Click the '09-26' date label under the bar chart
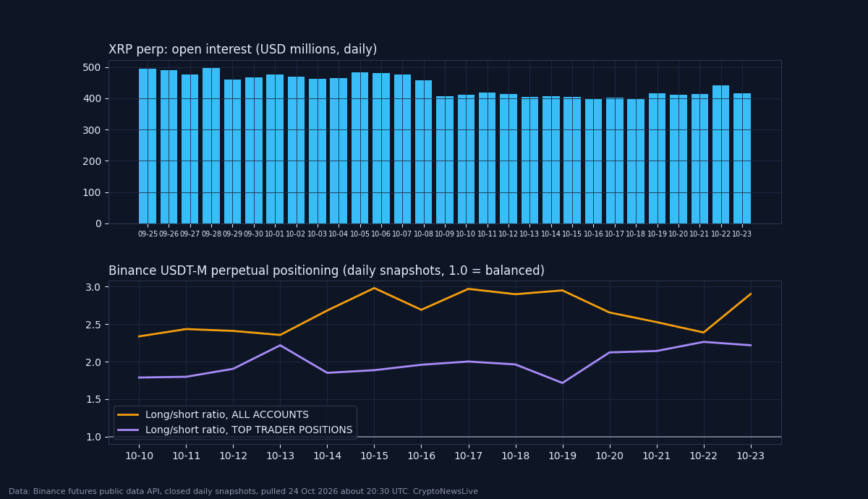Screen dimensions: 868x499 (169, 234)
